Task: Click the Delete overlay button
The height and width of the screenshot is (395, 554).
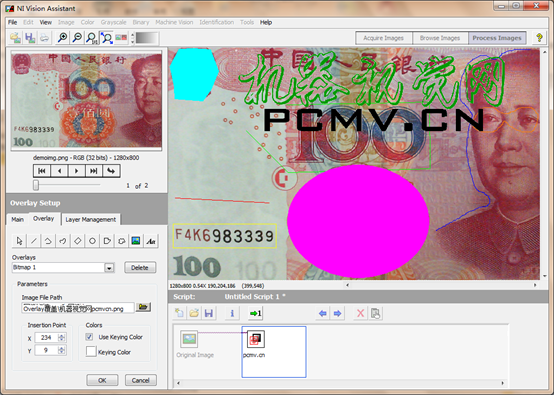Action: tap(140, 267)
